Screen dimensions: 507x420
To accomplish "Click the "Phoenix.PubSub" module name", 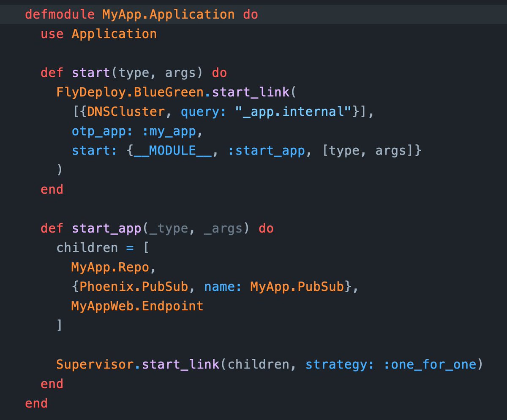I will tap(134, 286).
